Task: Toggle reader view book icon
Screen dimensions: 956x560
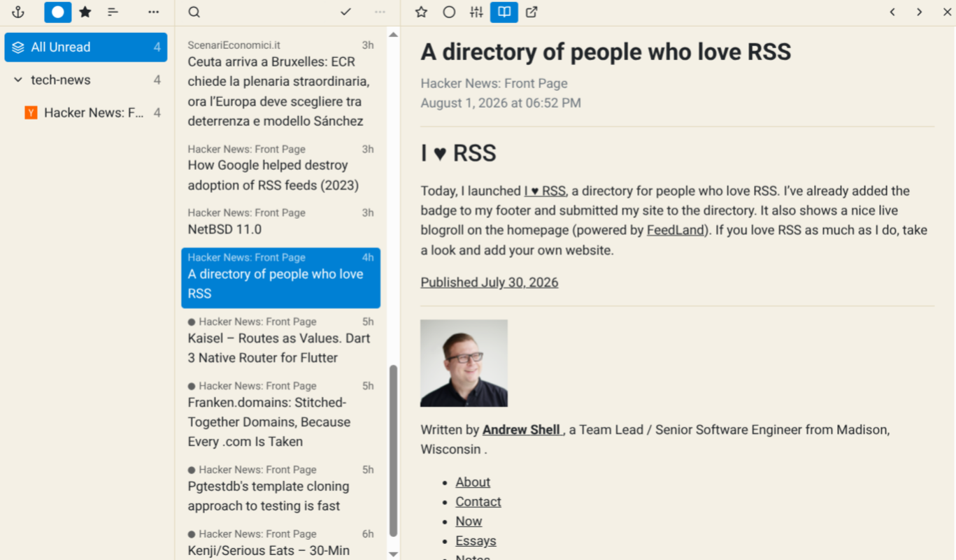Action: click(504, 12)
